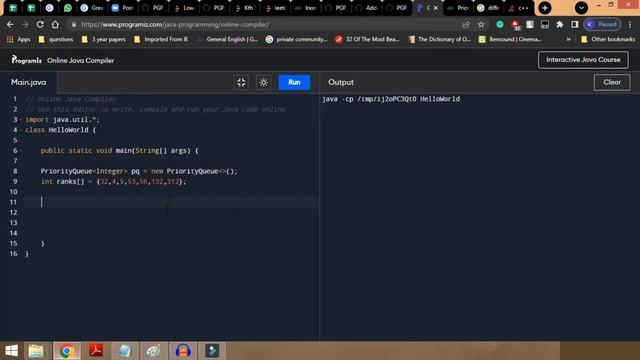Switch to the leetcode tab
Screen dimensions: 640x360
tap(275, 8)
